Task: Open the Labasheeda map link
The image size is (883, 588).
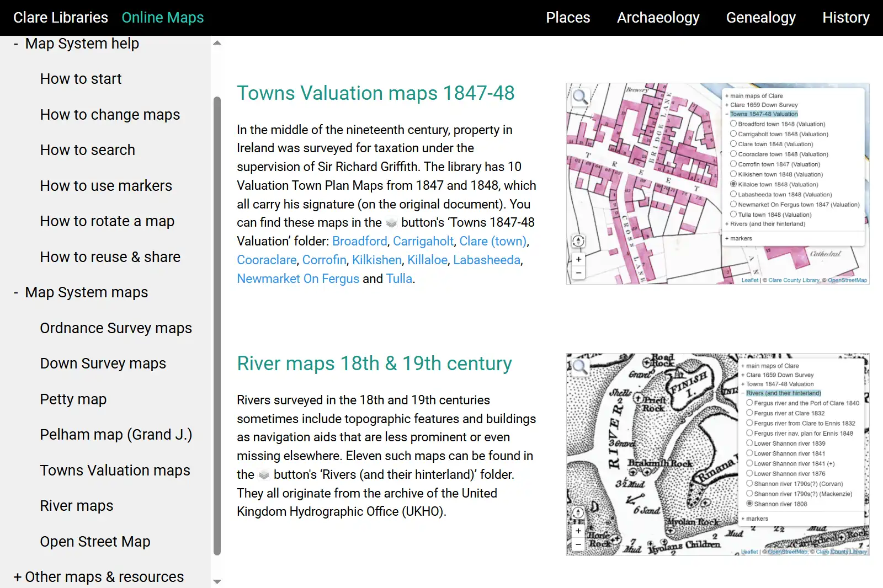Action: pos(487,260)
